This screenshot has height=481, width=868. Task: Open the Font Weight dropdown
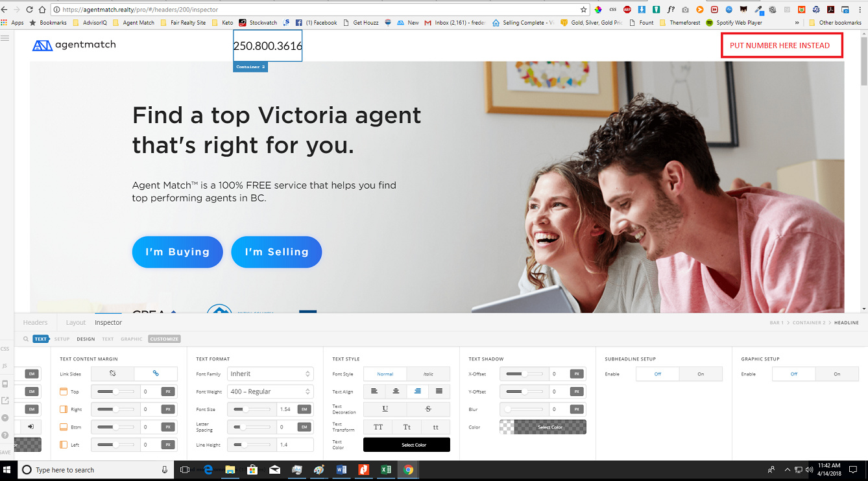[270, 392]
